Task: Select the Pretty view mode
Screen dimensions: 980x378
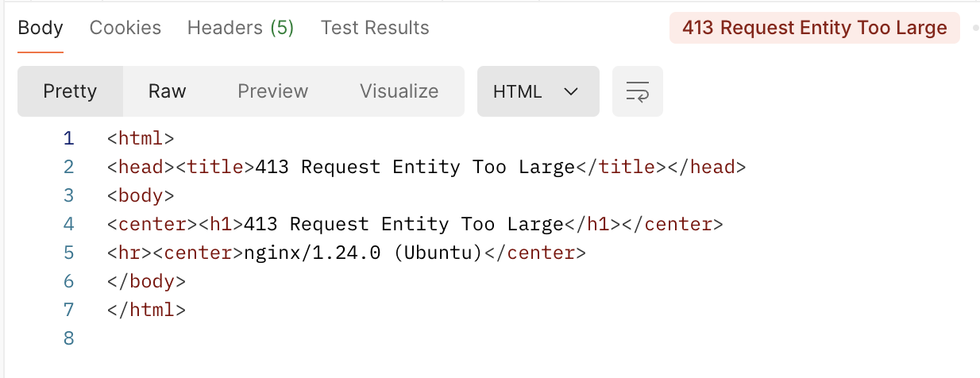Action: pos(70,91)
